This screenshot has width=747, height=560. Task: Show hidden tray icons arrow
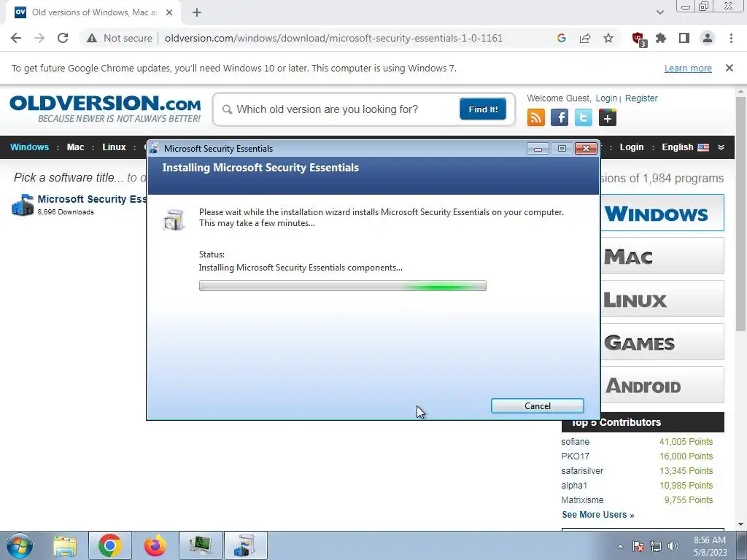pyautogui.click(x=620, y=546)
